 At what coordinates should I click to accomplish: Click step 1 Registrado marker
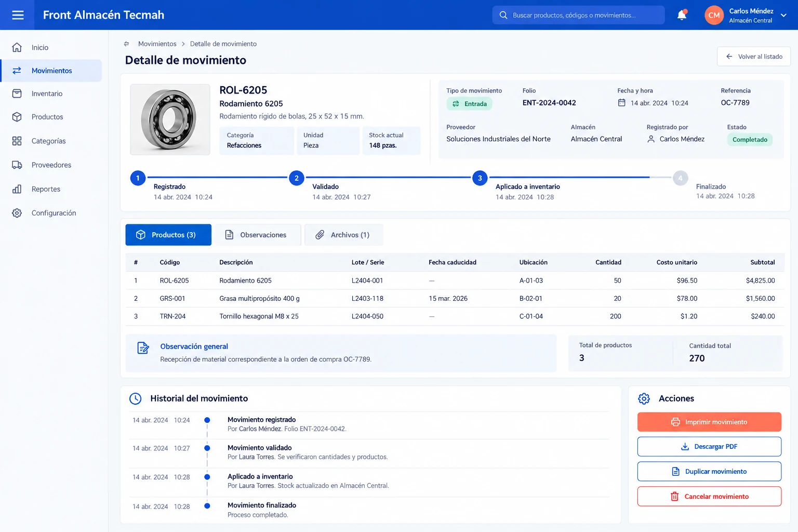(138, 178)
